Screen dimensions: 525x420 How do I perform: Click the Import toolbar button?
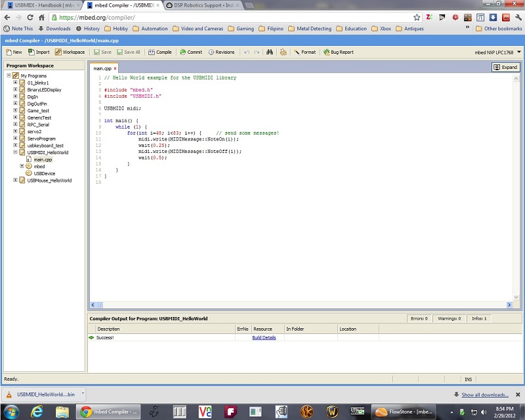[39, 52]
